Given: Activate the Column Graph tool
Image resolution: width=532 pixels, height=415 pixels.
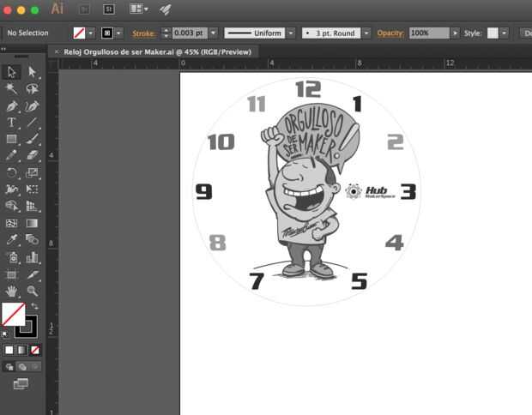Looking at the screenshot, I should [x=33, y=257].
